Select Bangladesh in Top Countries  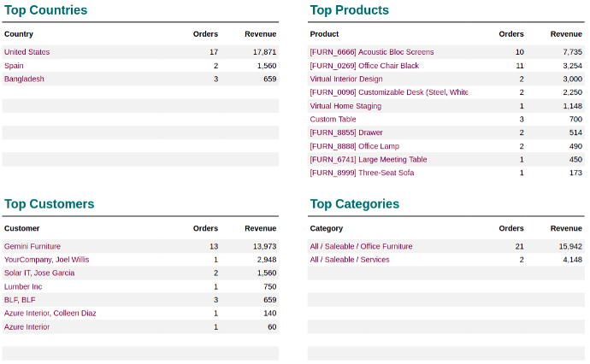[x=24, y=79]
